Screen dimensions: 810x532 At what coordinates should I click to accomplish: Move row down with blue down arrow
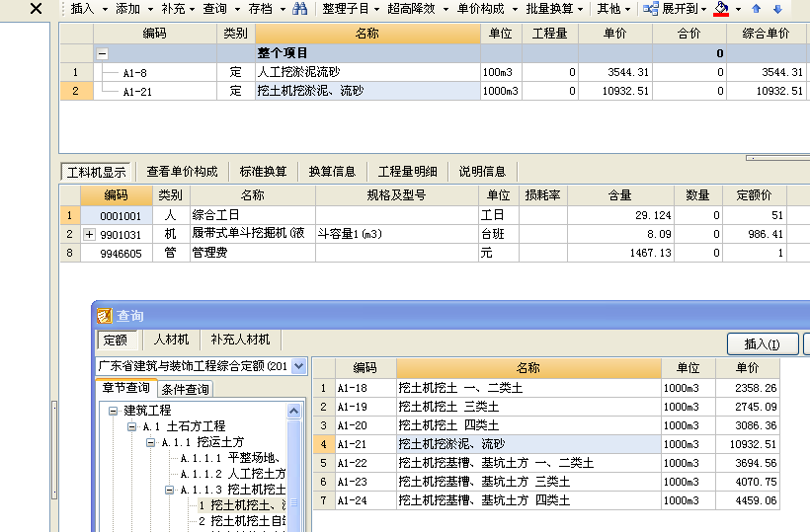(x=777, y=9)
